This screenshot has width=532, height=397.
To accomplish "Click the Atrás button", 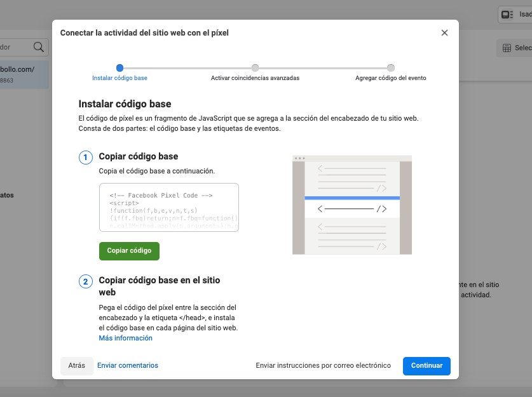I will pos(76,366).
